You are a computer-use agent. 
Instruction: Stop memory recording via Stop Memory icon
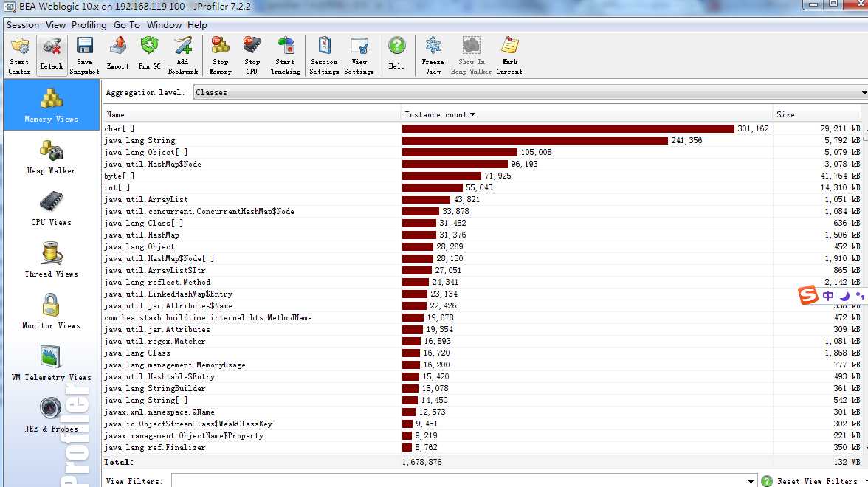tap(220, 46)
